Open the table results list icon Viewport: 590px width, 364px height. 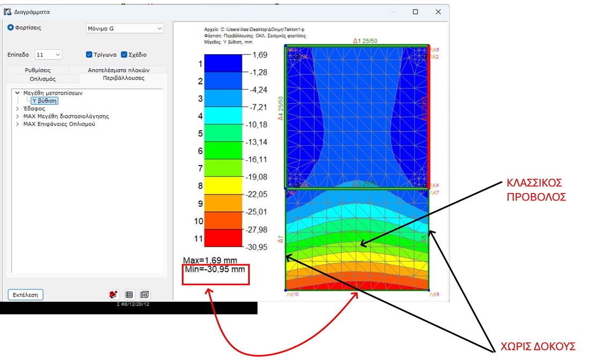pyautogui.click(x=129, y=294)
